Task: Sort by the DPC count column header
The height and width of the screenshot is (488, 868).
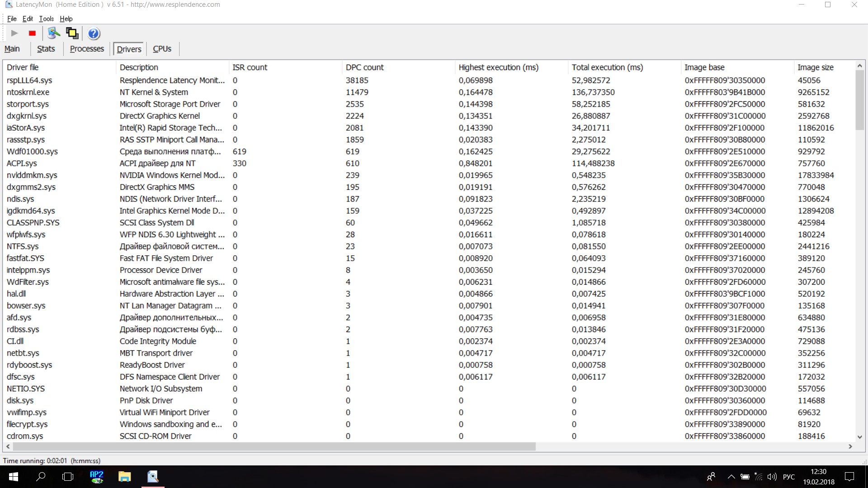Action: tap(364, 67)
